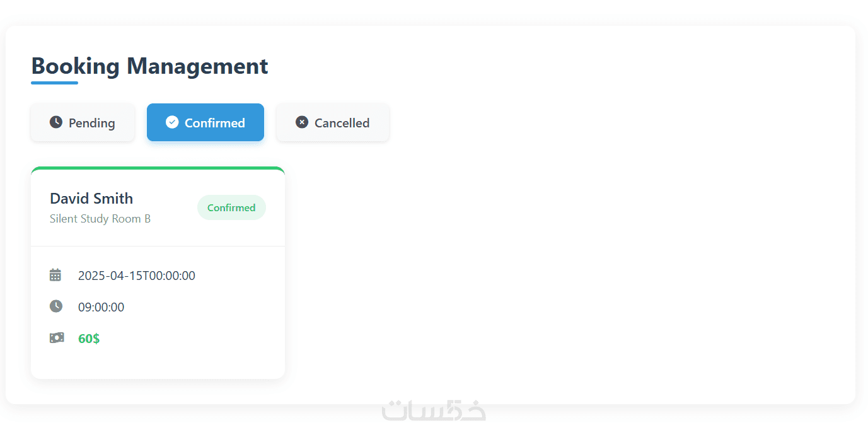The height and width of the screenshot is (430, 868).
Task: Click the green Confirmed status badge
Action: (x=231, y=207)
